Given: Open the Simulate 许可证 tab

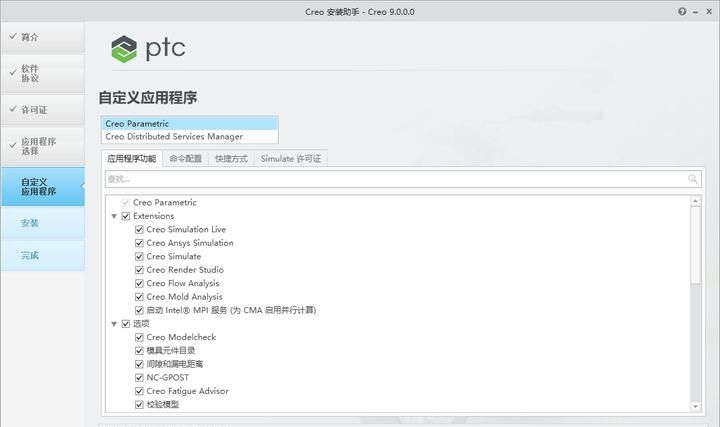Looking at the screenshot, I should tap(291, 159).
